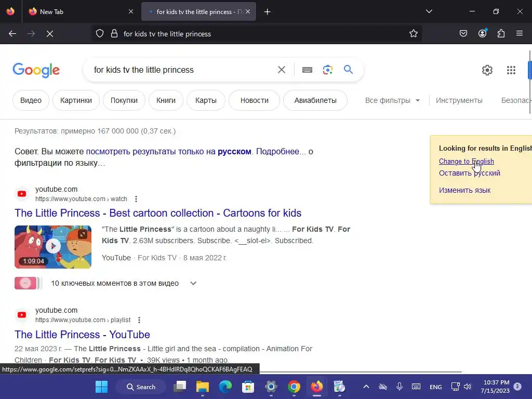Open The Little Princess - YouTube playlist result
532x399 pixels.
coord(82,335)
